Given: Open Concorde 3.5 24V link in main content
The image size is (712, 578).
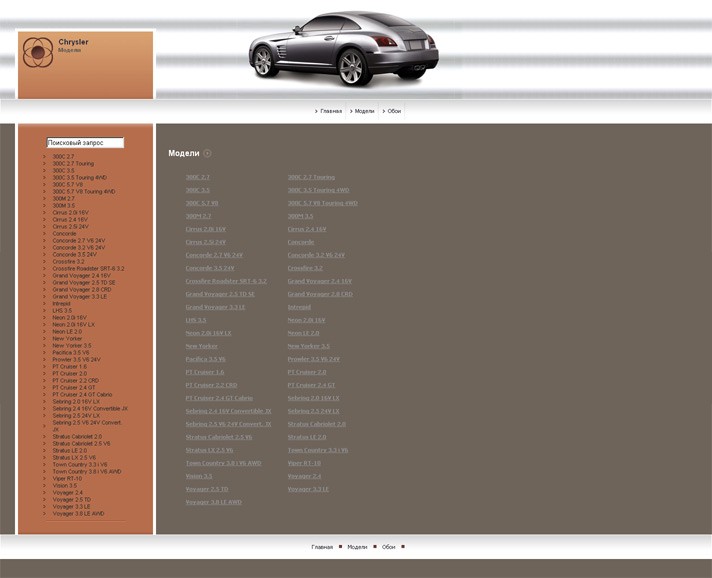Looking at the screenshot, I should click(210, 268).
